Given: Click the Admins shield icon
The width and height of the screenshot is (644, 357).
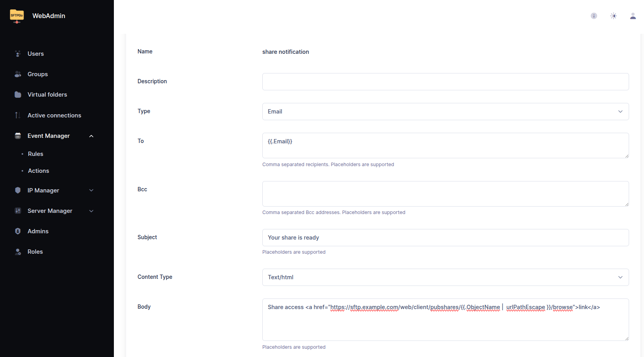Looking at the screenshot, I should [18, 231].
